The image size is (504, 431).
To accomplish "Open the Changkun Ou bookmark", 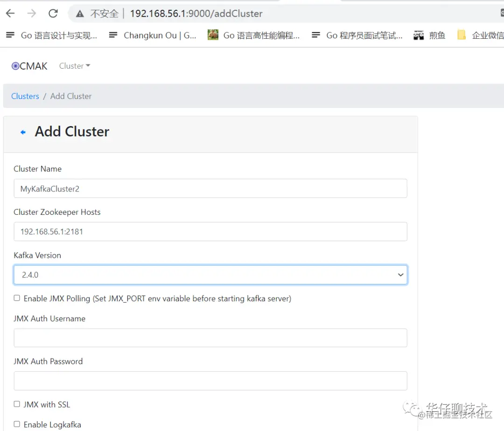I will [x=152, y=35].
